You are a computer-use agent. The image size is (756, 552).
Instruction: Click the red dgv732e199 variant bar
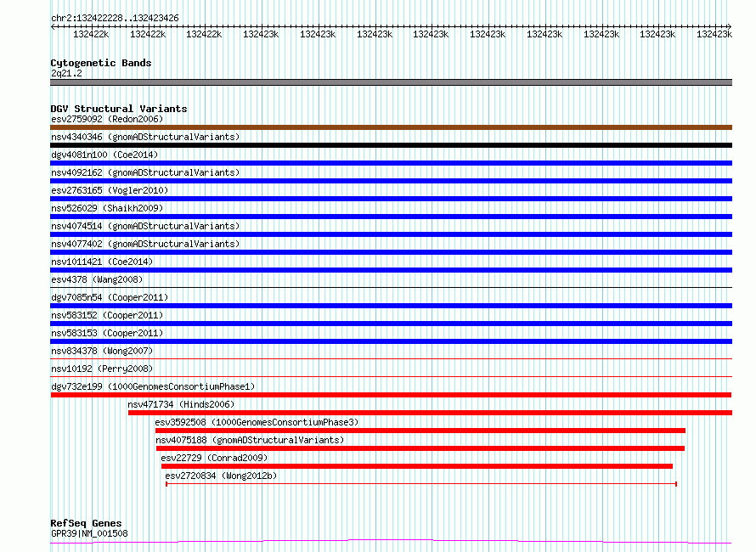(x=391, y=395)
